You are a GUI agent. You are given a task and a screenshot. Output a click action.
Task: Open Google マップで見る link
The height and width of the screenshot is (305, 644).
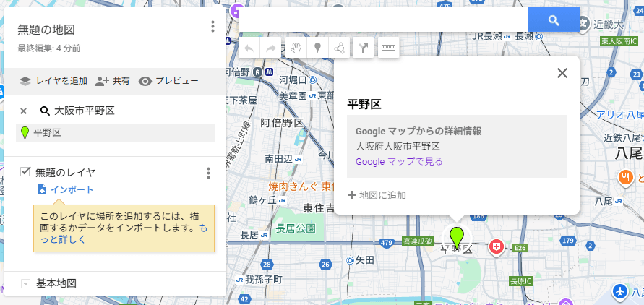pos(399,162)
